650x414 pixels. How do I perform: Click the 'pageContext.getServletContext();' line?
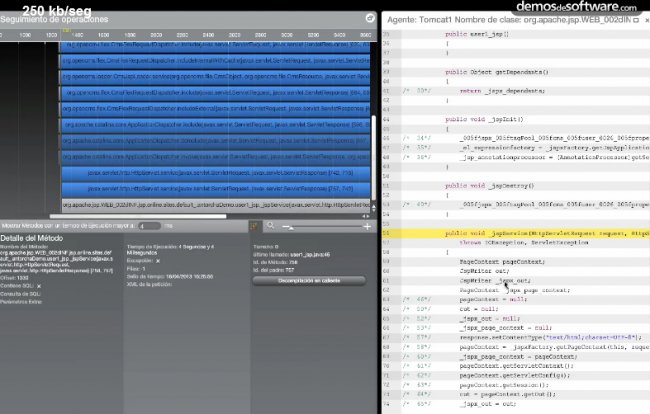(x=517, y=366)
